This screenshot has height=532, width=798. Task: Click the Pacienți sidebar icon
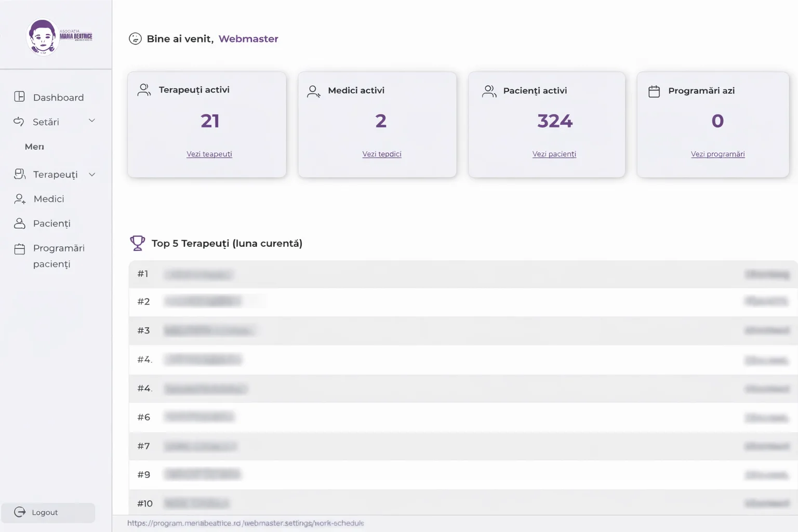(20, 223)
